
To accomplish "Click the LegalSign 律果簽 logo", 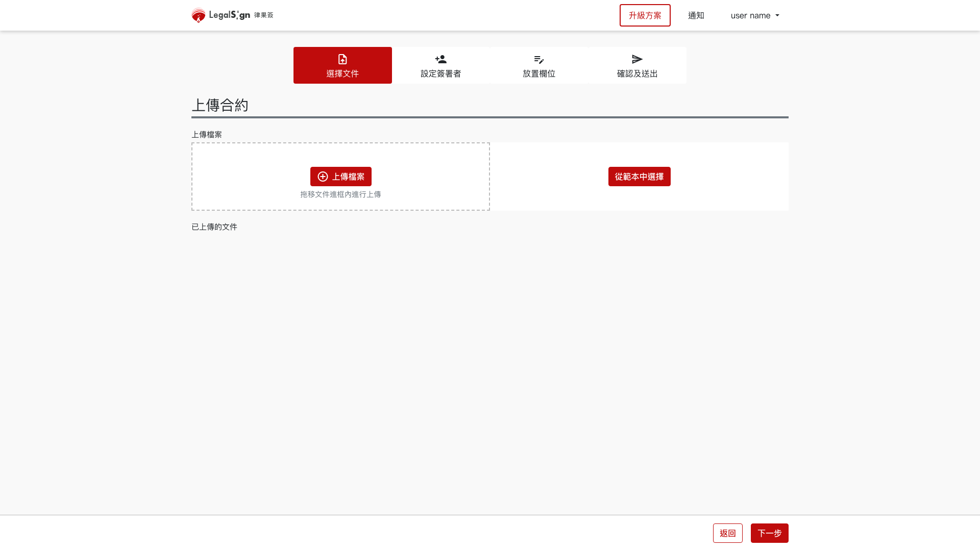I will click(x=232, y=15).
